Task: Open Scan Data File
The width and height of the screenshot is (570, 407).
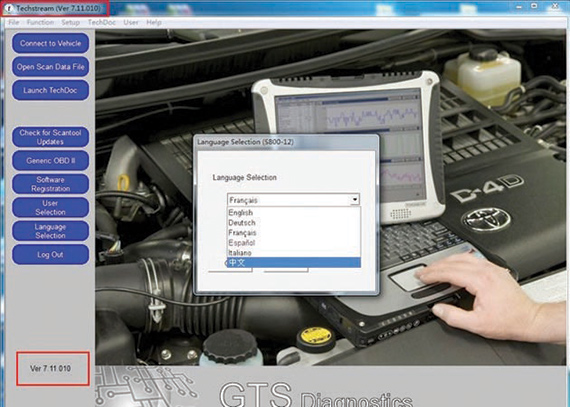Action: click(51, 67)
